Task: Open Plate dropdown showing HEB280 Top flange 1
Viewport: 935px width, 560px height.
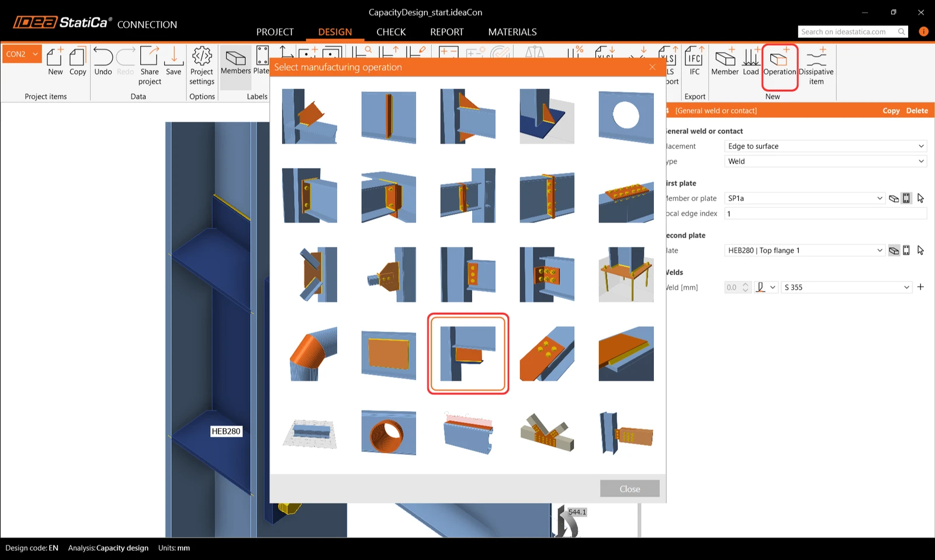Action: (x=805, y=251)
